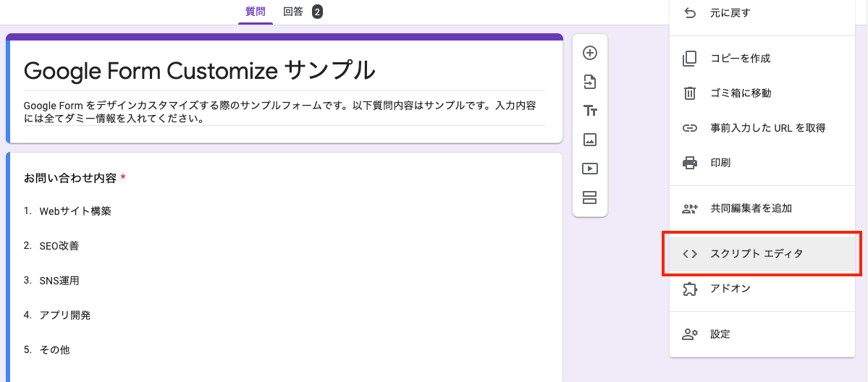Click the printer icon

689,163
